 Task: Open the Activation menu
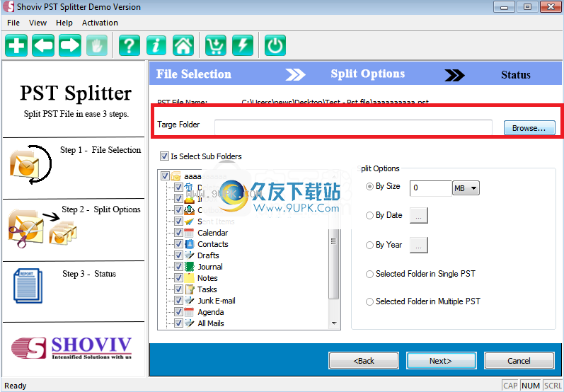(x=100, y=23)
